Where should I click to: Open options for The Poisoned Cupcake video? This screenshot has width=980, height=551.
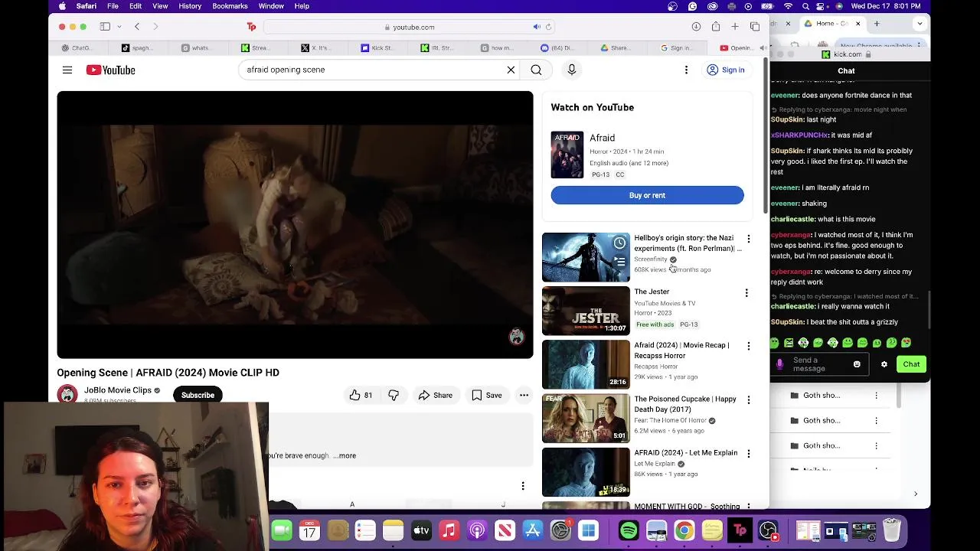pos(748,400)
